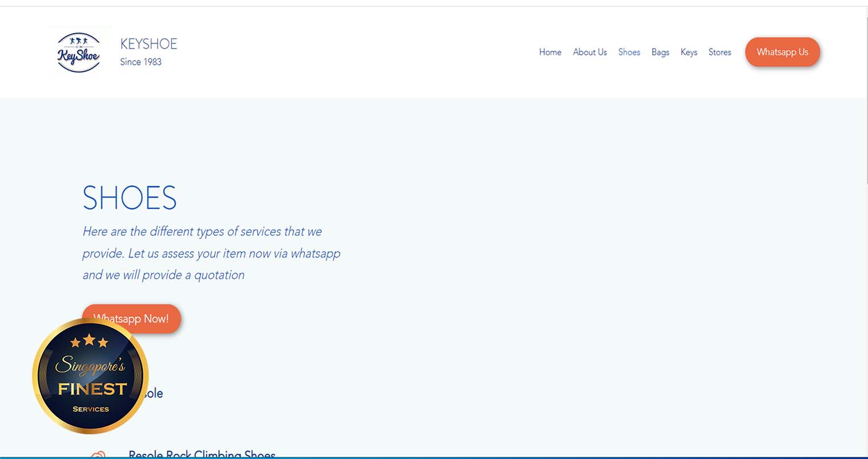Open the Bags services page
Image resolution: width=868 pixels, height=459 pixels.
click(x=660, y=52)
